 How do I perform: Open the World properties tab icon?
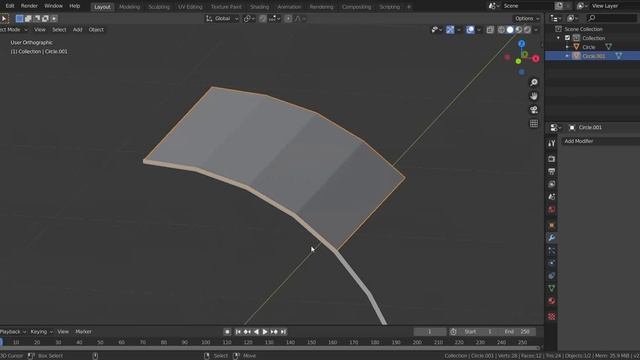[x=551, y=209]
